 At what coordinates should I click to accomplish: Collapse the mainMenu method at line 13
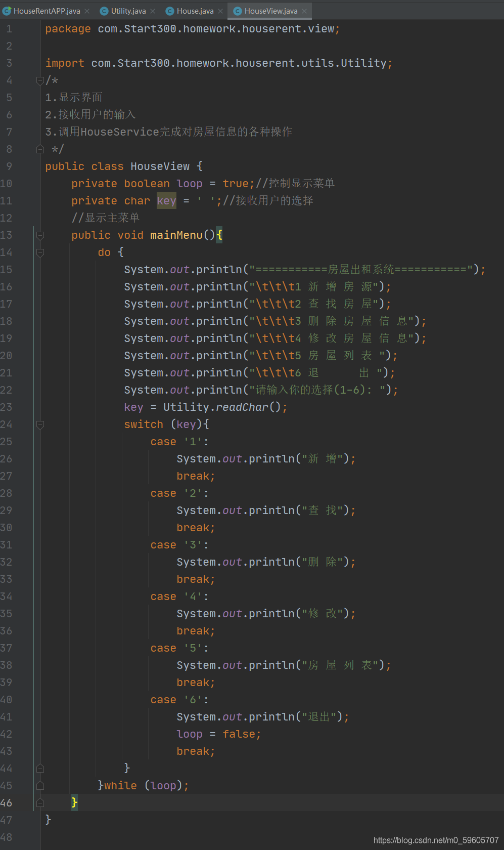[x=40, y=235]
